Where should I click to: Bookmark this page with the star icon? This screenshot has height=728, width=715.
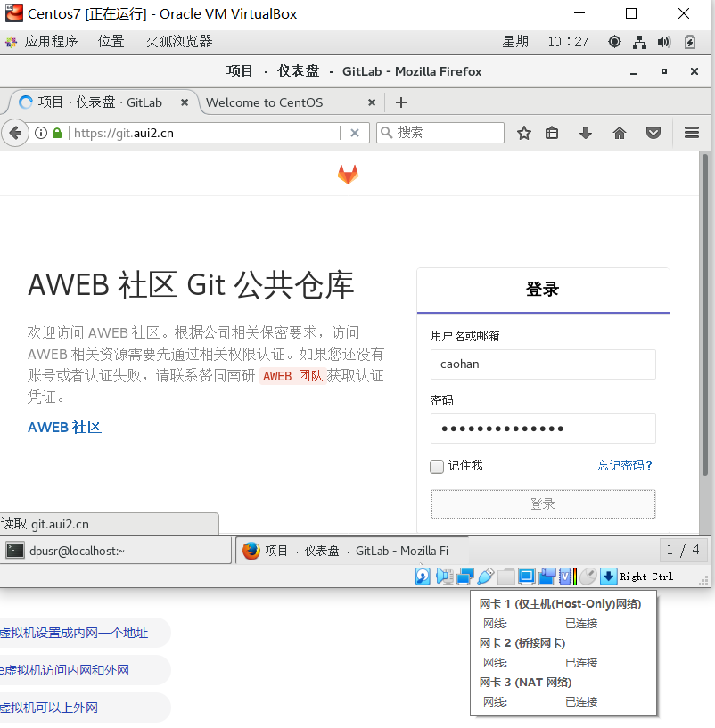524,134
